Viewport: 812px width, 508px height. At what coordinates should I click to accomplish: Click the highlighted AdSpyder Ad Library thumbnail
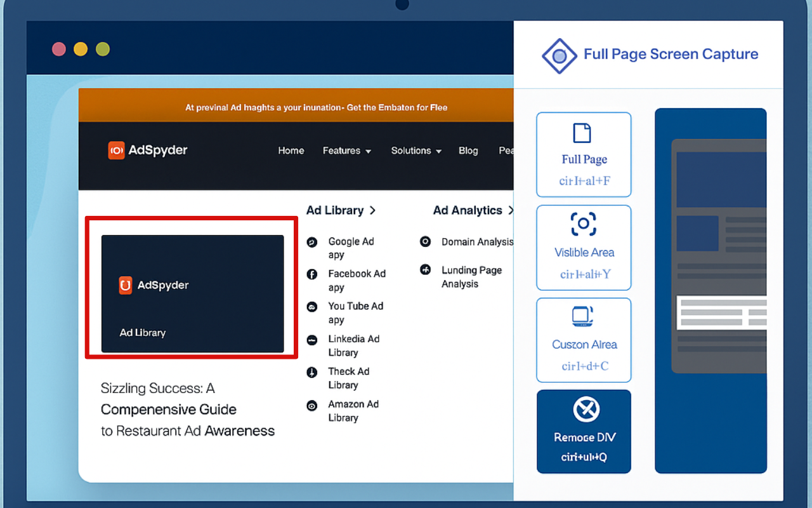point(192,293)
